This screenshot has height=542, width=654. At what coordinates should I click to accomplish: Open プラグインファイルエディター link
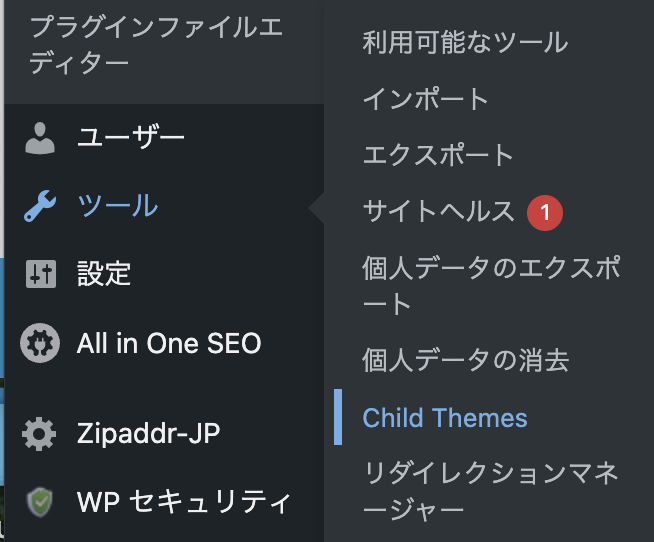point(155,44)
